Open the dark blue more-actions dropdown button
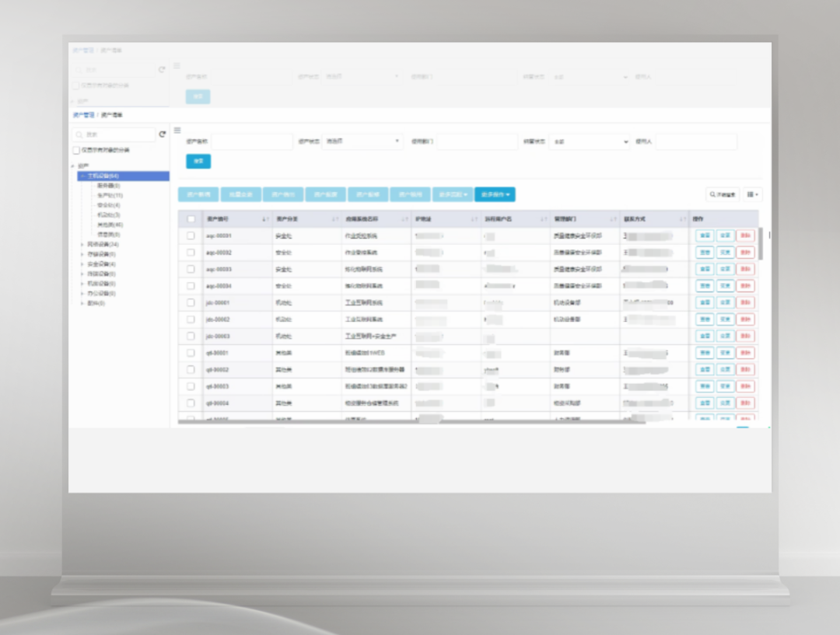Image resolution: width=840 pixels, height=635 pixels. (x=495, y=194)
